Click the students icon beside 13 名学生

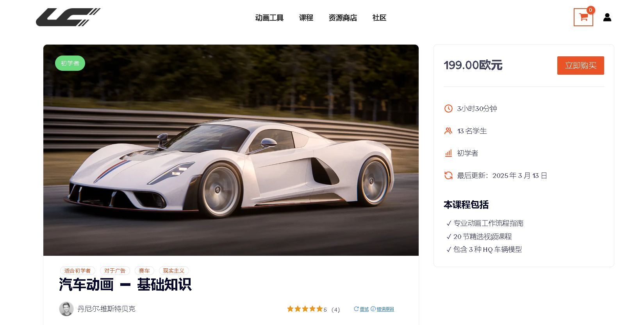(448, 131)
